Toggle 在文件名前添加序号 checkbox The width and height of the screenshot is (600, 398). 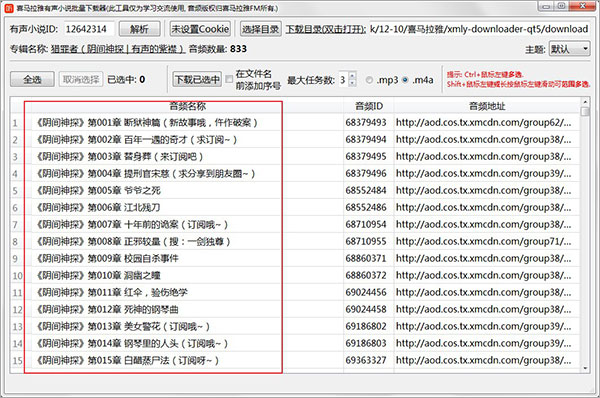(229, 79)
